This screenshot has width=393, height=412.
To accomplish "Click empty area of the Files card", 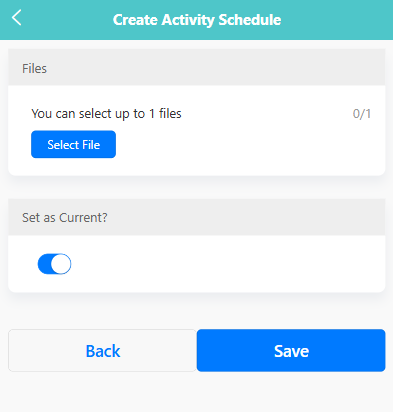I will 250,147.
